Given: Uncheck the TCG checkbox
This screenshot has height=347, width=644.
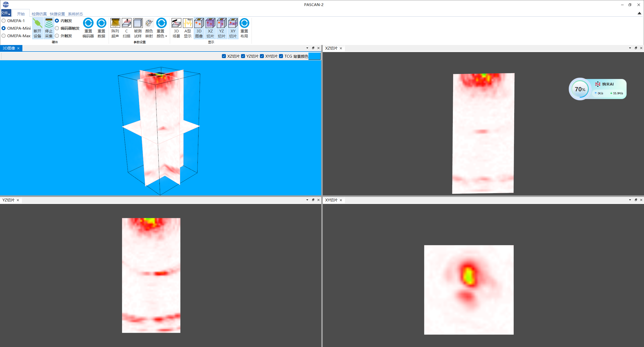Looking at the screenshot, I should pyautogui.click(x=281, y=56).
